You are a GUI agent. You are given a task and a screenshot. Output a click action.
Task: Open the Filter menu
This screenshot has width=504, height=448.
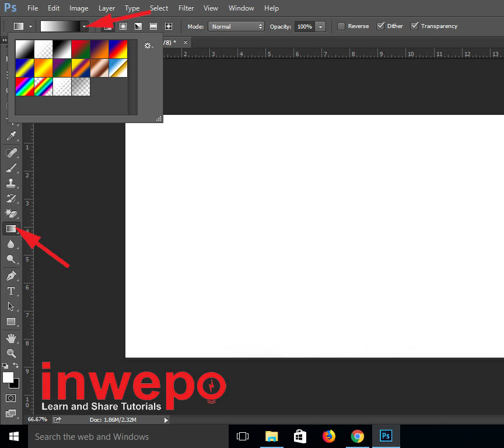[186, 8]
